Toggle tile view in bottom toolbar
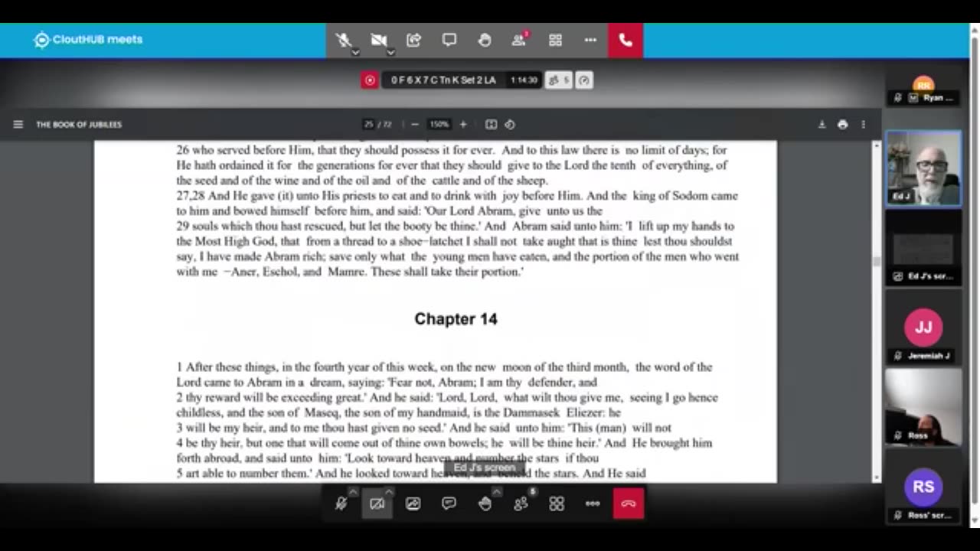The height and width of the screenshot is (551, 980). point(557,504)
